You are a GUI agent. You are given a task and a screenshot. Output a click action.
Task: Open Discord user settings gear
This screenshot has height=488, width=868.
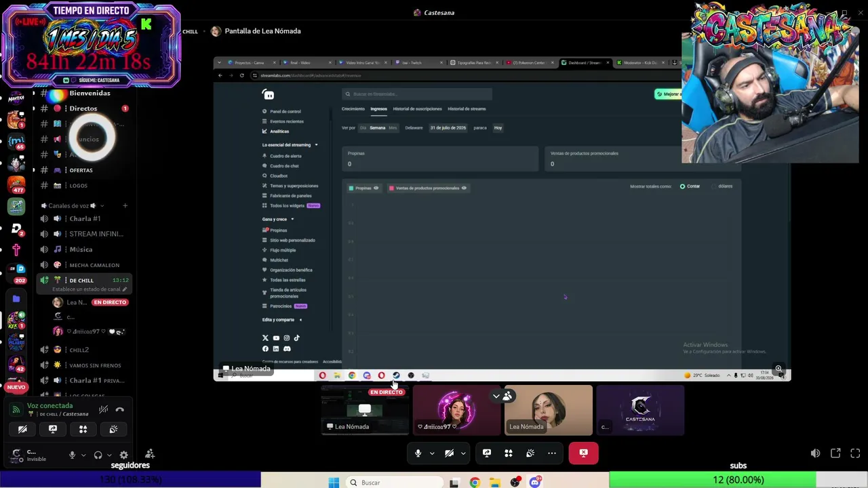click(123, 455)
